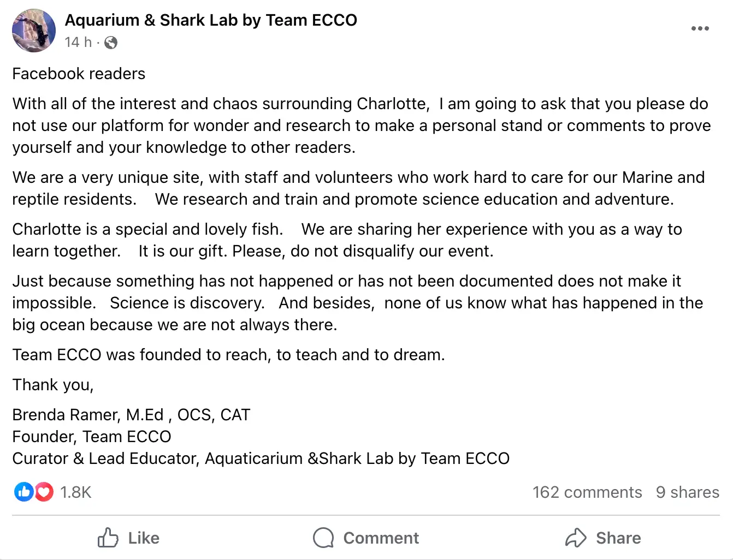
Task: Open the 162 comments list
Action: [x=587, y=492]
